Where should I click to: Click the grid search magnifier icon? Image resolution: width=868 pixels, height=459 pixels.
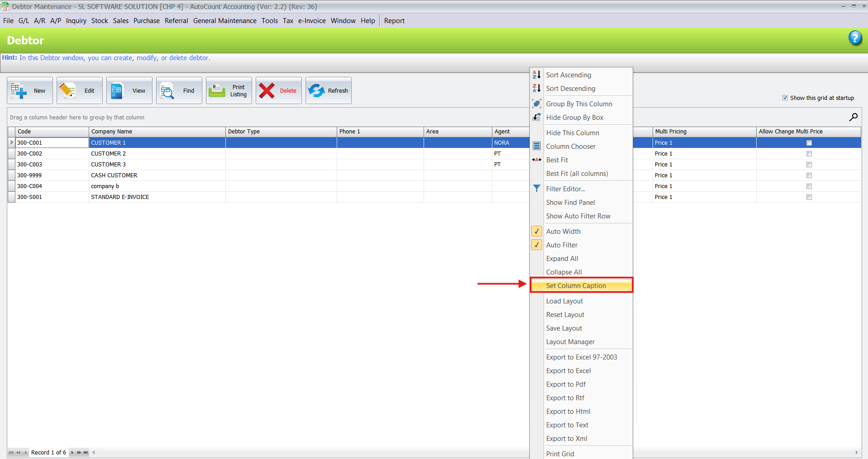[853, 118]
